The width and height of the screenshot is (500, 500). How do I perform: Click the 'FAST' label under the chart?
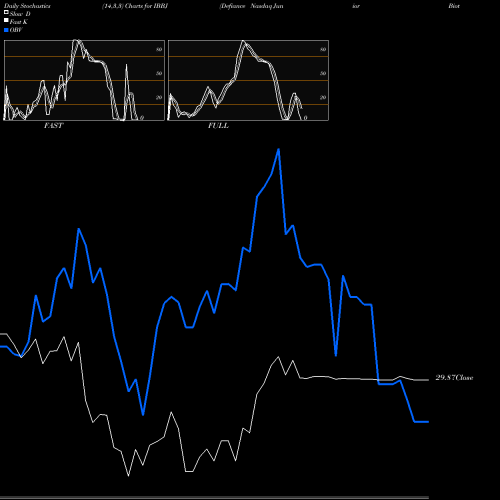pos(53,126)
